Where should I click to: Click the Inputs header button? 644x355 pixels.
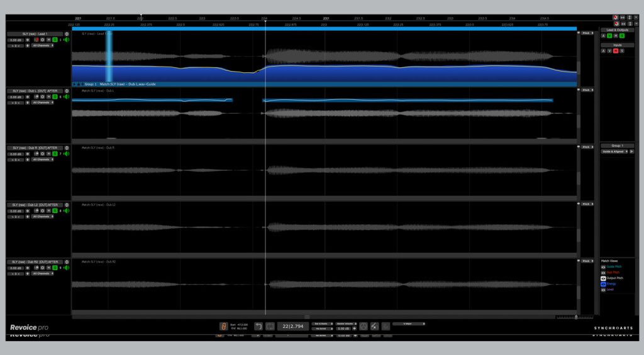(x=618, y=45)
